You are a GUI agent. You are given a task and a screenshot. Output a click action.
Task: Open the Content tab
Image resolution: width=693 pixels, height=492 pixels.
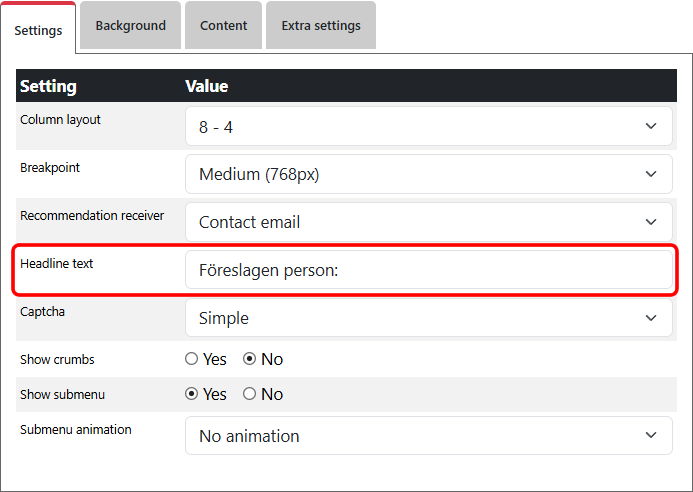pyautogui.click(x=223, y=26)
